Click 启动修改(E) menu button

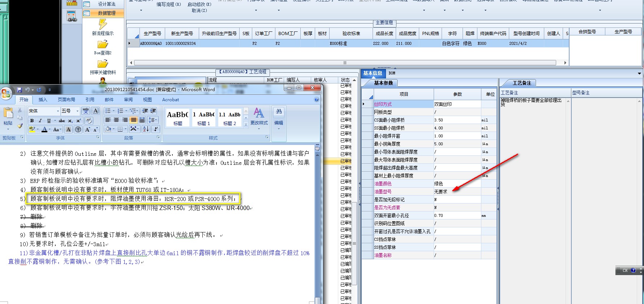199,4
